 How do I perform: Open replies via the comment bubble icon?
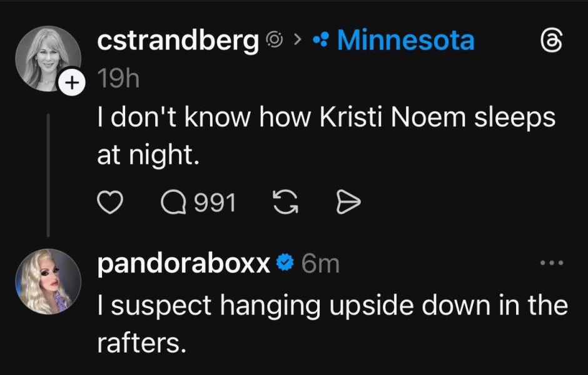172,202
